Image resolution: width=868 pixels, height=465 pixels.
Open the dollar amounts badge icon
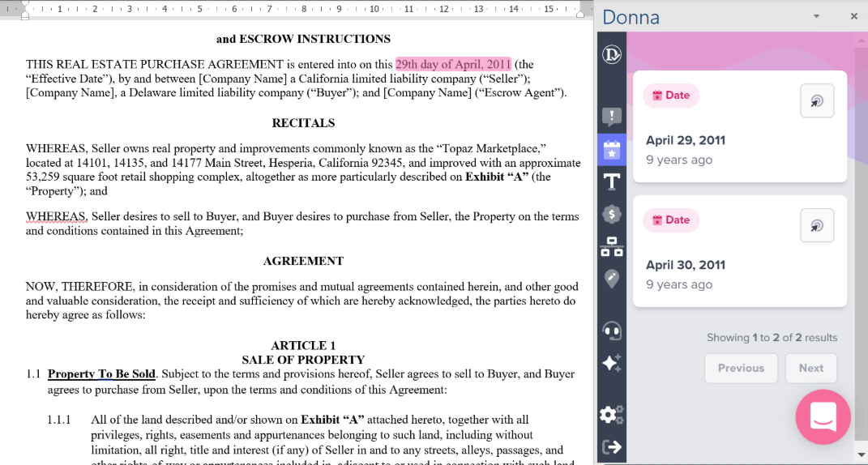[612, 214]
